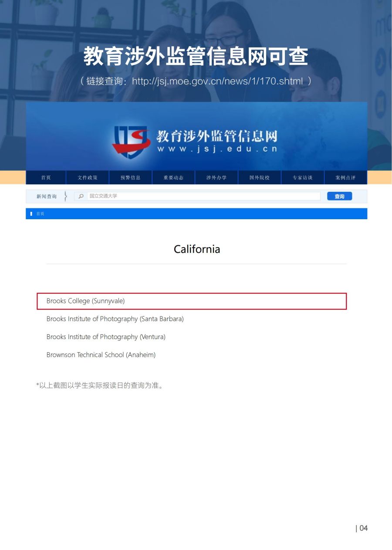The height and width of the screenshot is (550, 392).
Task: Click the California heading
Action: click(x=197, y=249)
